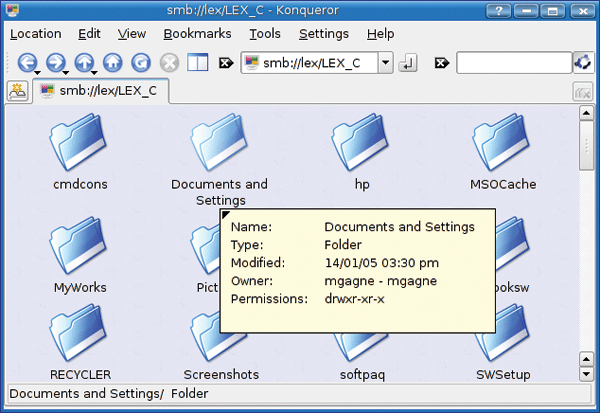The height and width of the screenshot is (413, 600).
Task: Select the smb://lex/LEX_C tab
Action: tap(100, 91)
